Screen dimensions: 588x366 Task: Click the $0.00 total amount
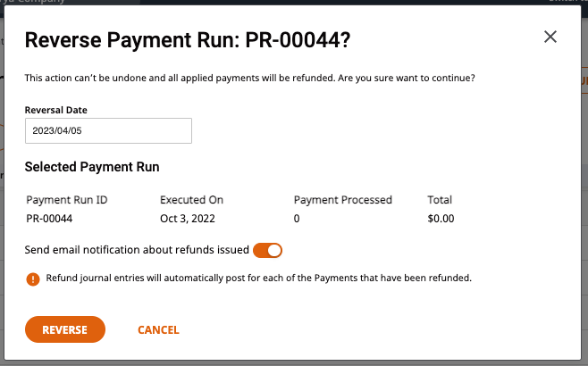pos(441,219)
